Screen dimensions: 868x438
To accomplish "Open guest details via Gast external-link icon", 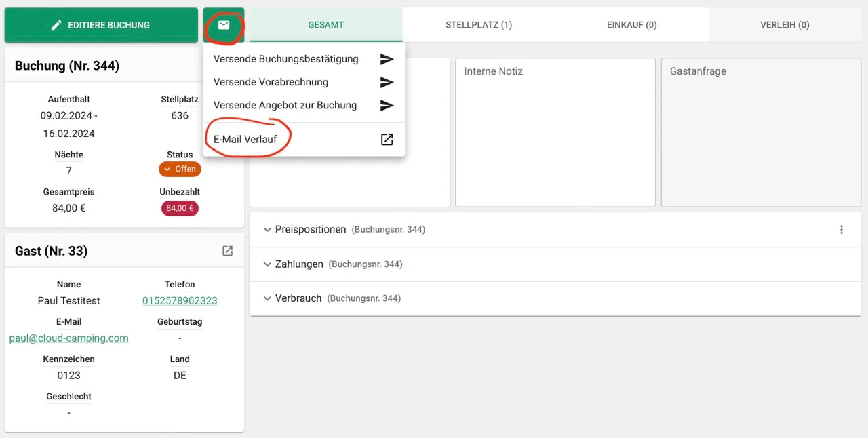I will coord(228,251).
